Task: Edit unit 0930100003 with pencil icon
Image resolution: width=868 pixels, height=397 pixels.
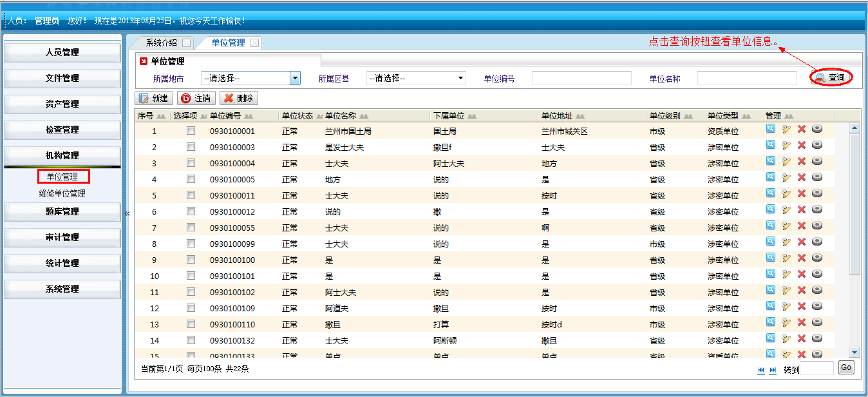Action: tap(786, 145)
